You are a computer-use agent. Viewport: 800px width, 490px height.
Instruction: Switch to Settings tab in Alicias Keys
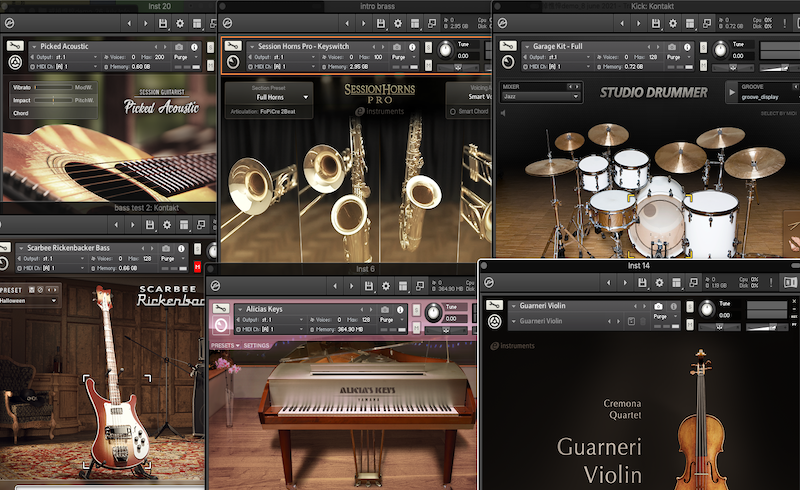coord(256,346)
